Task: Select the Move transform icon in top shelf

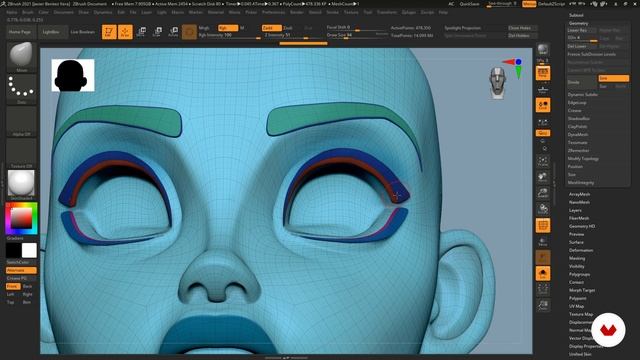Action: (x=141, y=32)
